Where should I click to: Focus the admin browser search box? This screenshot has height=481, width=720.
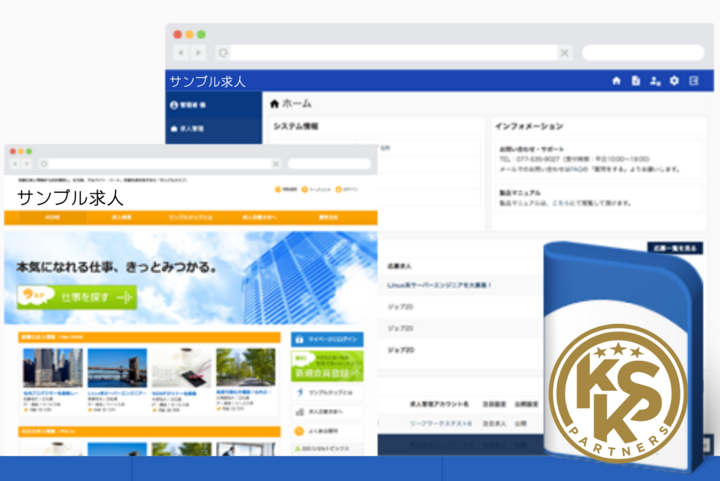pos(643,52)
